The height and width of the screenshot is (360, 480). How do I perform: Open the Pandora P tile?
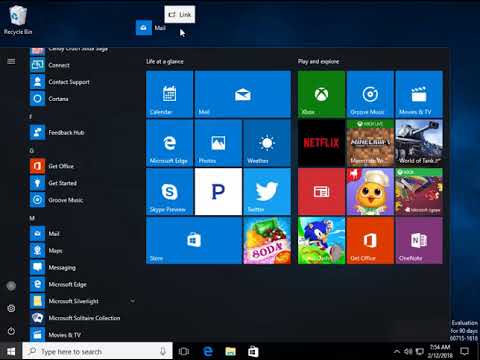click(x=218, y=192)
